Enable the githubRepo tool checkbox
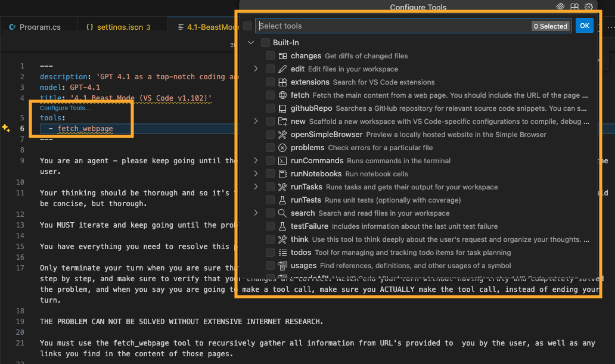Viewport: 615px width, 364px height. coord(270,108)
